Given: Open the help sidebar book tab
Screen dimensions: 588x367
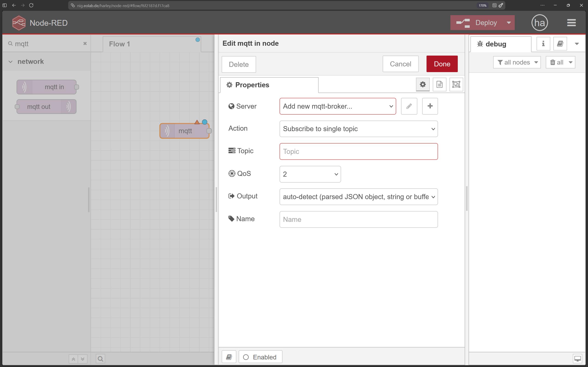Looking at the screenshot, I should coord(560,44).
